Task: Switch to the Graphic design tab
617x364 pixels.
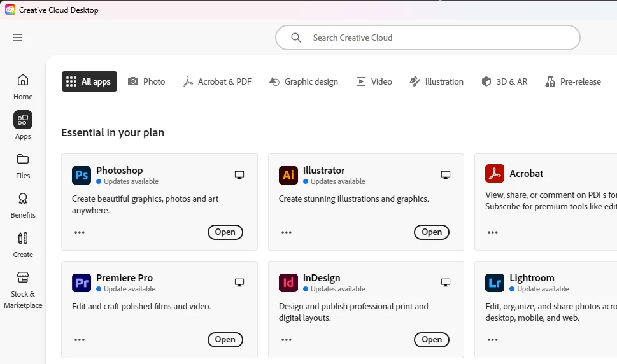Action: pyautogui.click(x=303, y=81)
